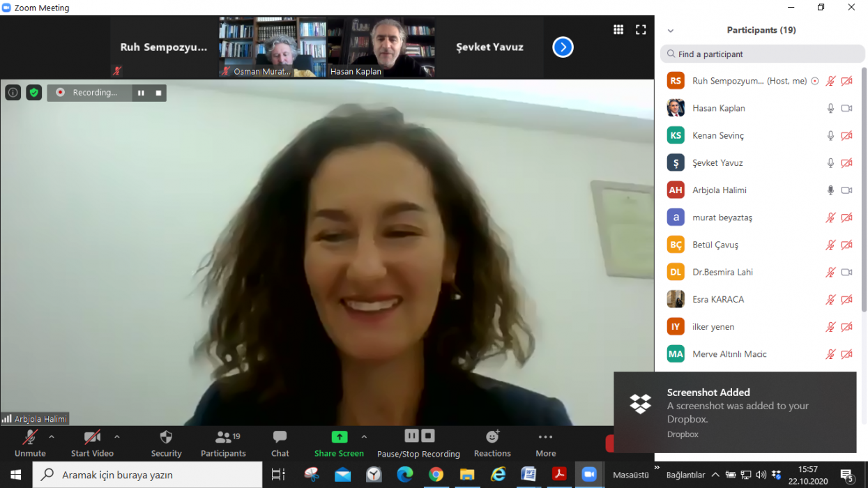Click the Windows taskbar search box
The height and width of the screenshot is (488, 868).
point(147,475)
